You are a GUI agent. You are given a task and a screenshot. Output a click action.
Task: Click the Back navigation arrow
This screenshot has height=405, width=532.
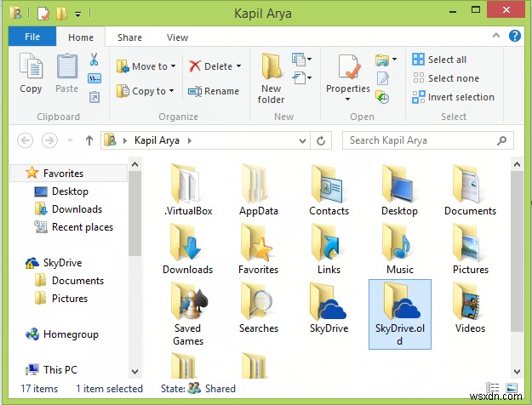click(x=25, y=140)
